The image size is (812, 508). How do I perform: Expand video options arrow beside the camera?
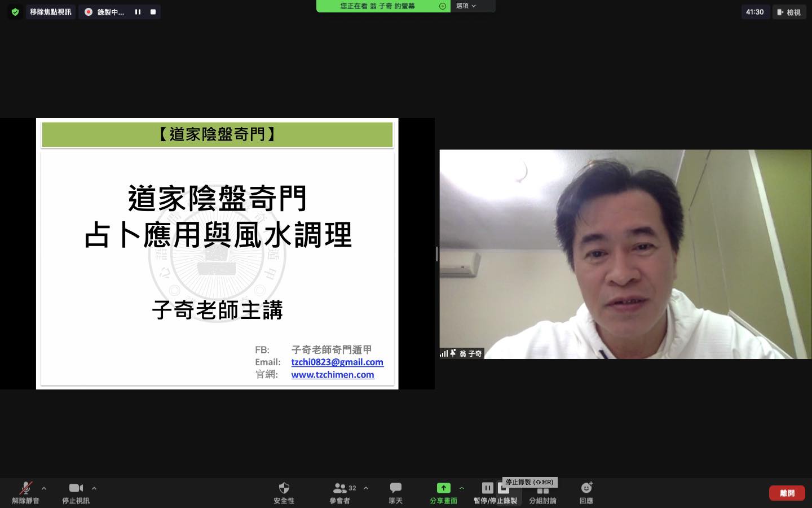[94, 488]
